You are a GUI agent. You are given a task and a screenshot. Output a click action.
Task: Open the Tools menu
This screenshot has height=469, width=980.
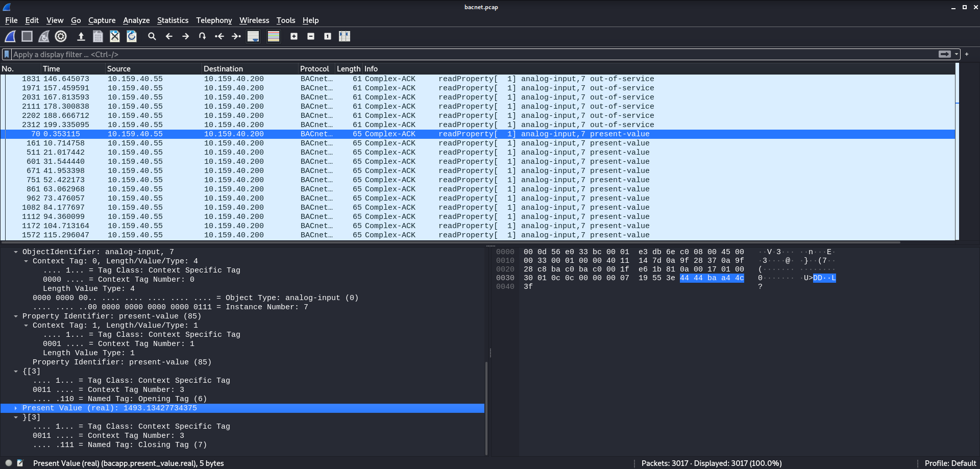point(286,20)
